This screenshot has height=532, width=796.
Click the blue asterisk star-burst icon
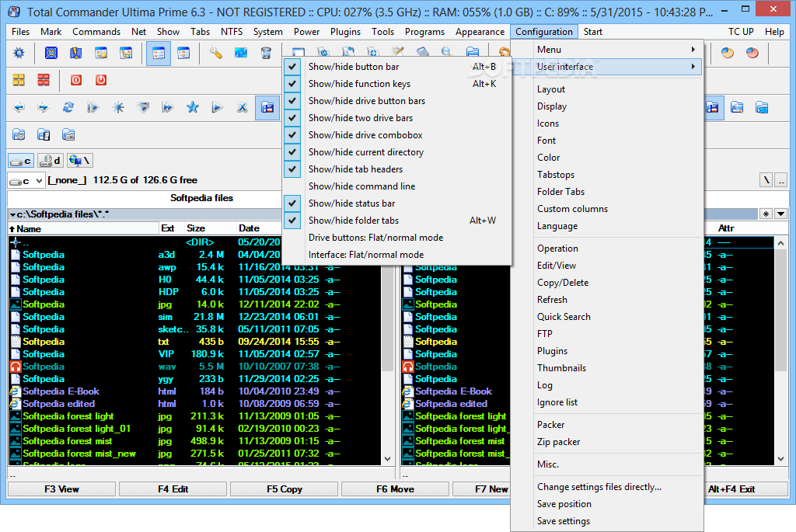click(x=118, y=107)
